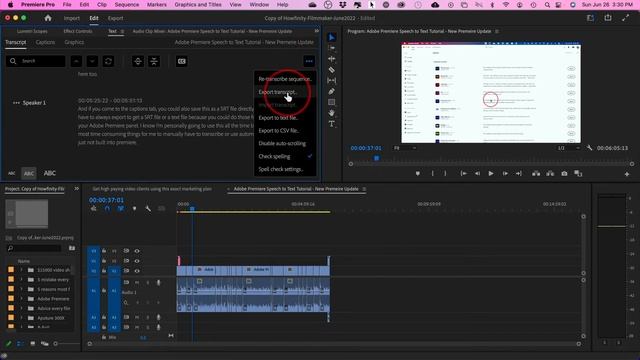Step back one frame
This screenshot has height=360, width=640.
477,173
